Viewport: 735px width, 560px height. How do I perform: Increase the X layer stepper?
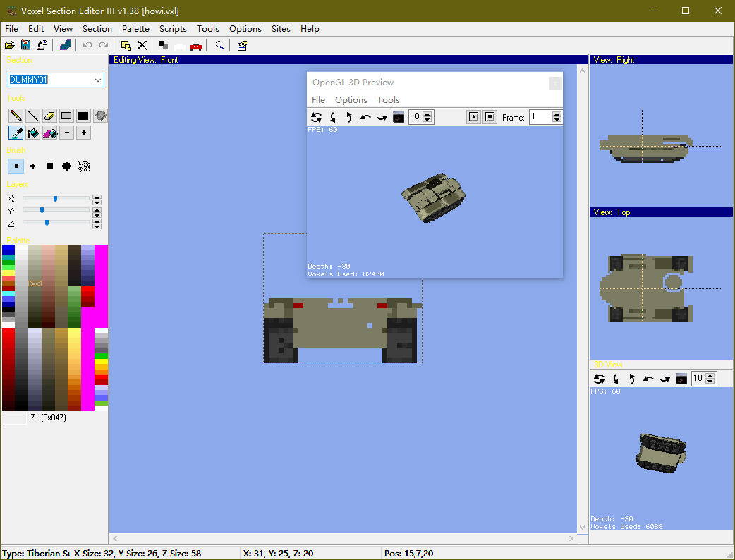pyautogui.click(x=97, y=197)
